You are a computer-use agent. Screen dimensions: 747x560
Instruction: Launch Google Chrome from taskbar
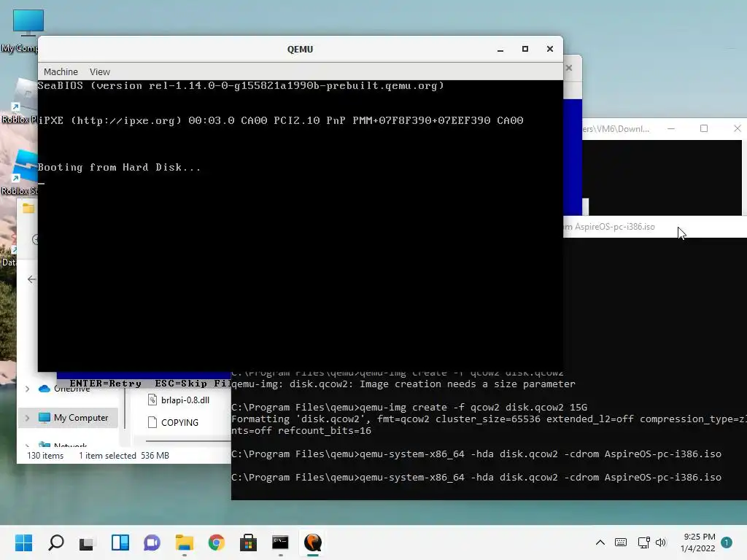216,542
